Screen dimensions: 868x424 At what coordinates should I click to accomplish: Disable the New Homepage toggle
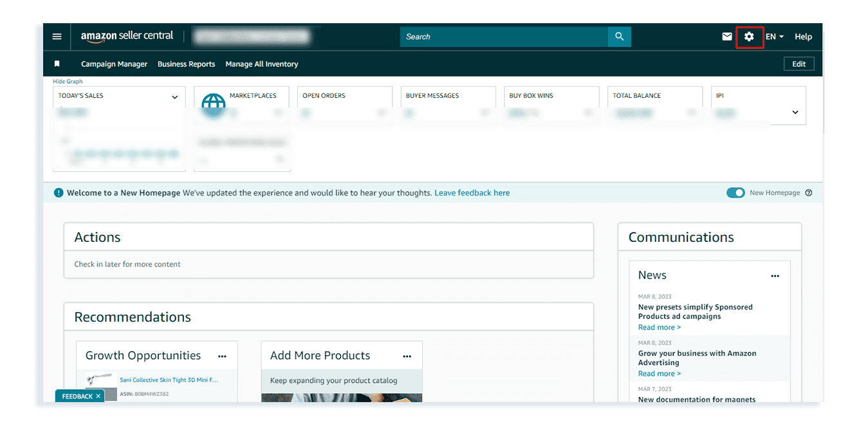pos(735,192)
